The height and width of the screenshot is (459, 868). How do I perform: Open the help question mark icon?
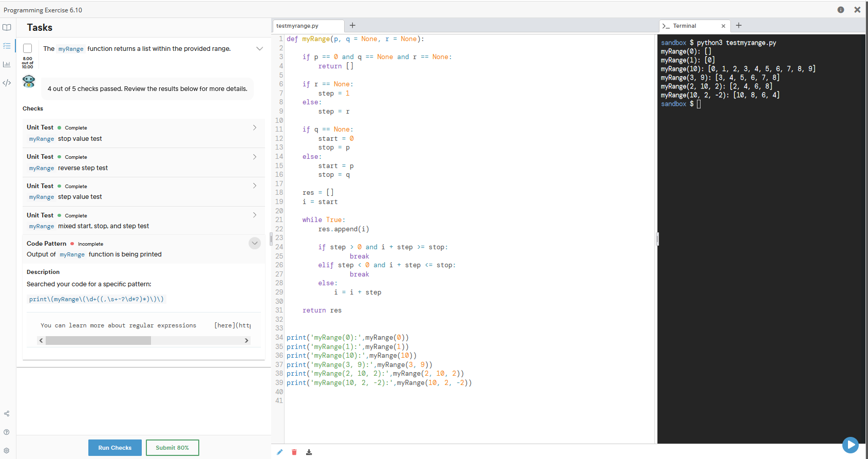coord(7,432)
